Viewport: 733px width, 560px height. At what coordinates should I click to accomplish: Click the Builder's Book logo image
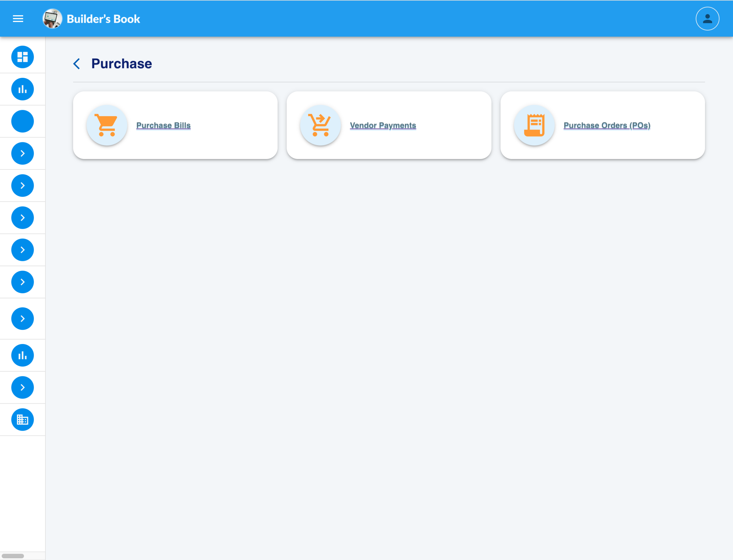[52, 19]
